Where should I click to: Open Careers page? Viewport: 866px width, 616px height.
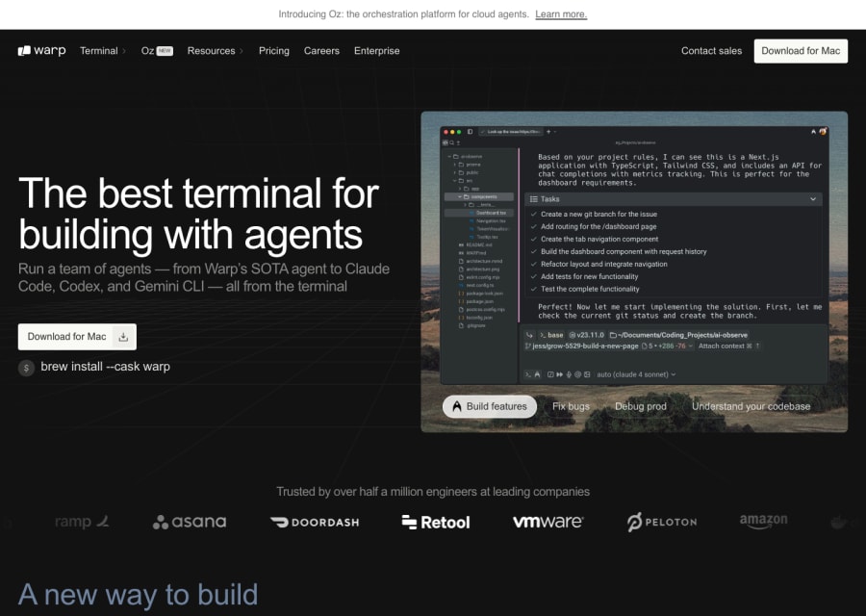[321, 51]
